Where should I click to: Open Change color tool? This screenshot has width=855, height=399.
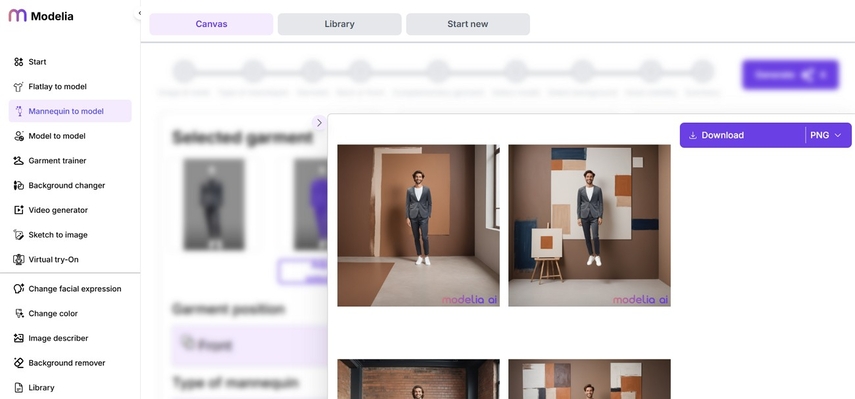tap(70, 313)
